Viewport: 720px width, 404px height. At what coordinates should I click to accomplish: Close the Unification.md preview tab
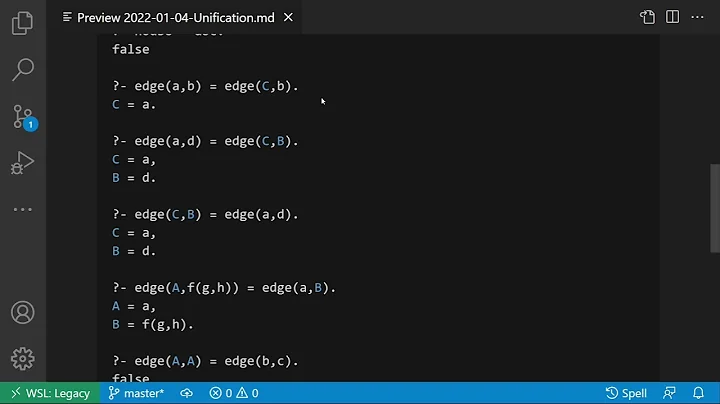click(x=288, y=17)
